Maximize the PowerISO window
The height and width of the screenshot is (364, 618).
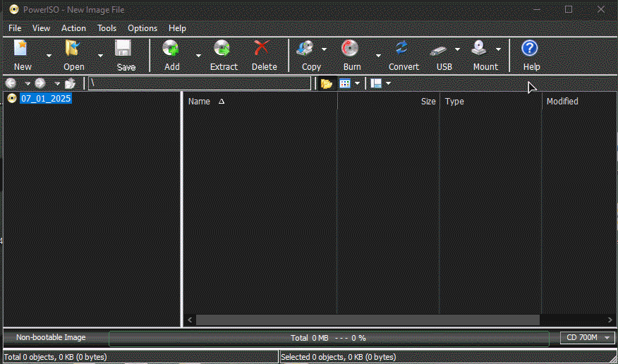(x=569, y=9)
